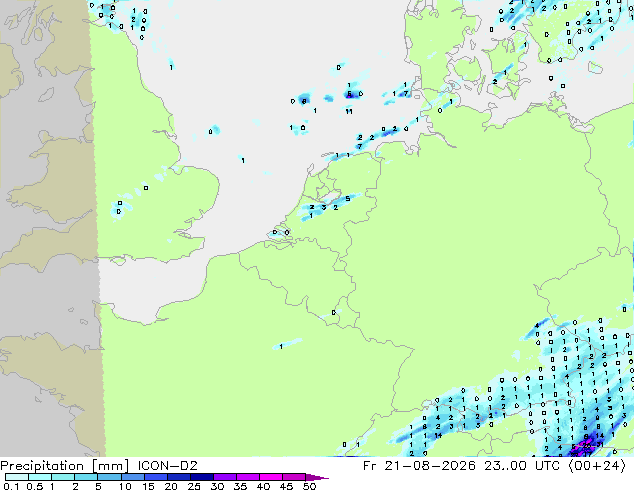The image size is (634, 490).
Task: Click the "35" legend scale label
Action: point(241,486)
